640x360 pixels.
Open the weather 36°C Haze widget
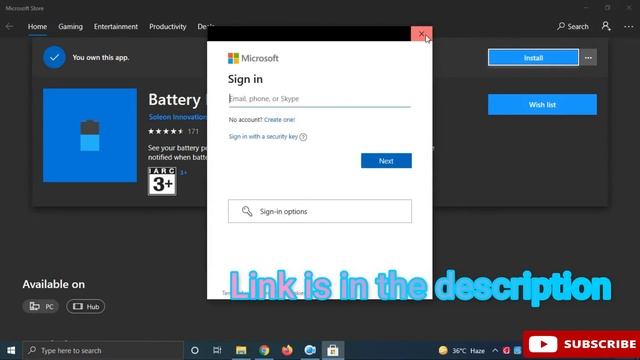click(x=462, y=351)
